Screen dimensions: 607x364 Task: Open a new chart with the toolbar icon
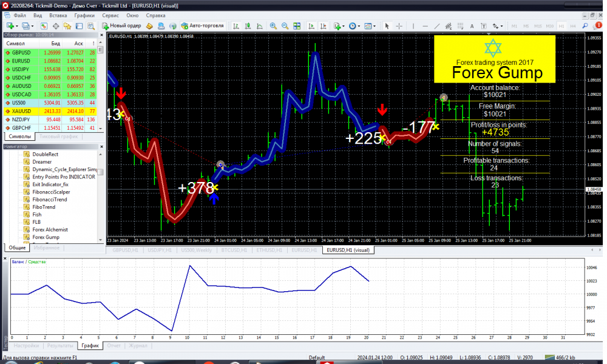[x=10, y=26]
